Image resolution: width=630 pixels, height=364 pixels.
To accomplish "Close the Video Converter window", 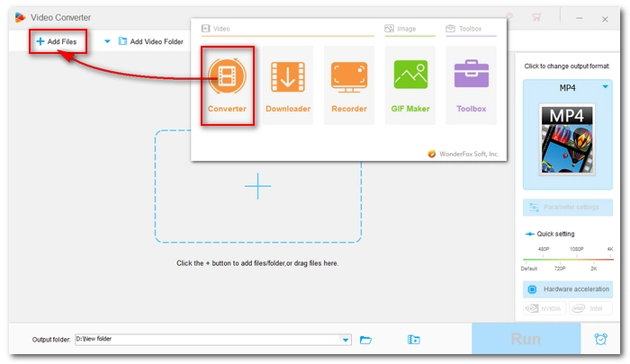I will [x=605, y=19].
